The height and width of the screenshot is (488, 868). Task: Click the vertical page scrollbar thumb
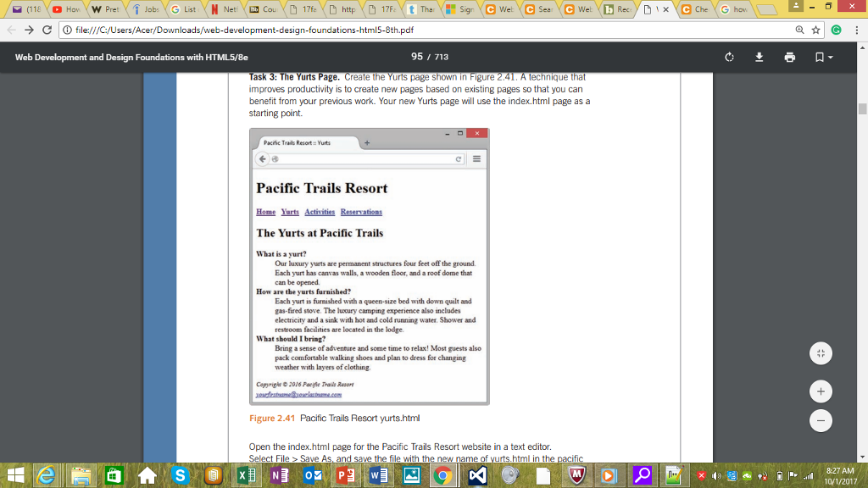tap(862, 108)
